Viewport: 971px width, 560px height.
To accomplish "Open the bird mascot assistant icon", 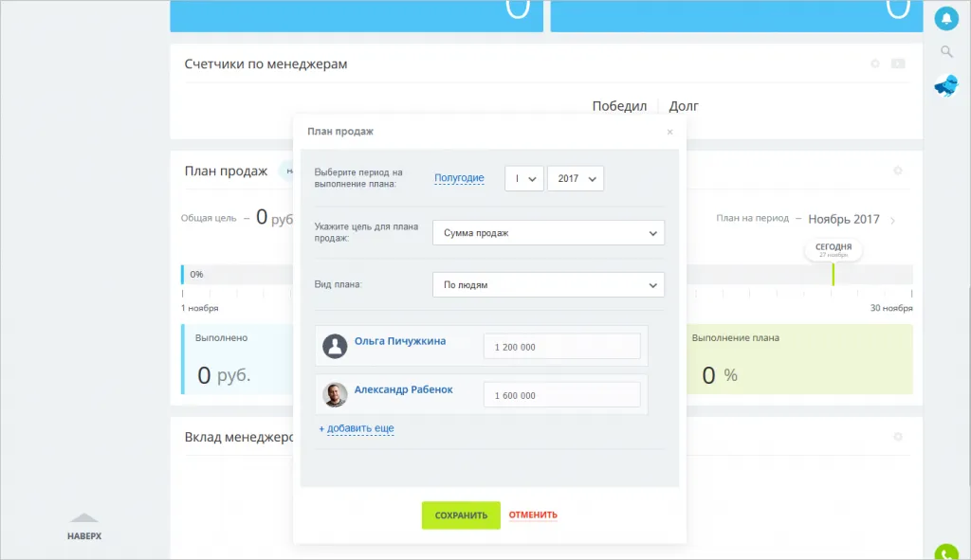I will coord(945,86).
